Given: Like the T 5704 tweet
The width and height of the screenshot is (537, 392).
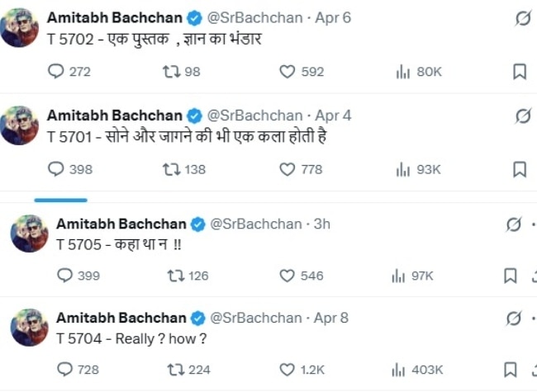Looking at the screenshot, I should [x=288, y=370].
